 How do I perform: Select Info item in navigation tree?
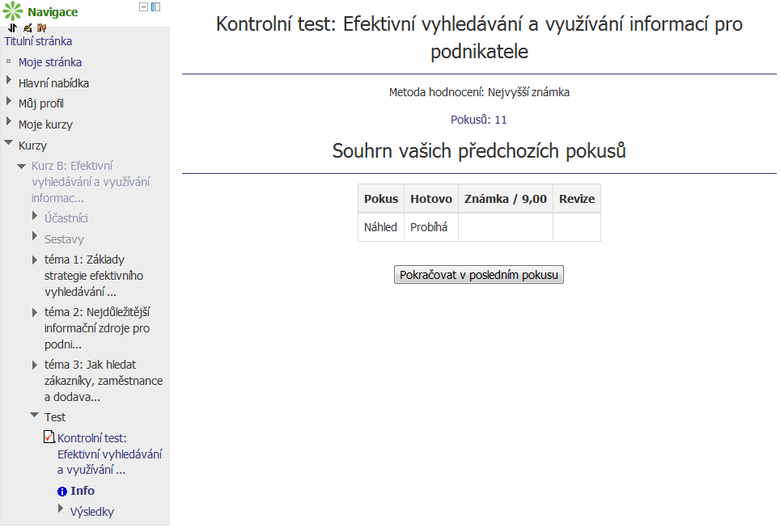pos(83,491)
